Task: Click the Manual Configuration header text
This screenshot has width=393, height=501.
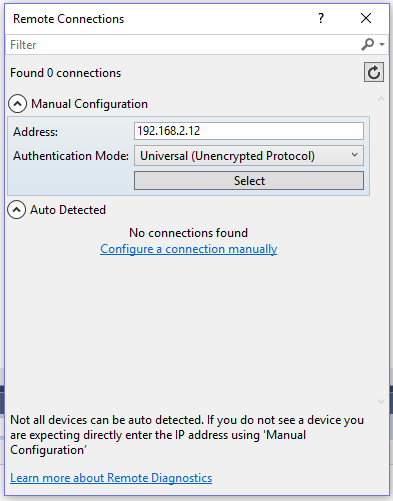Action: 89,104
